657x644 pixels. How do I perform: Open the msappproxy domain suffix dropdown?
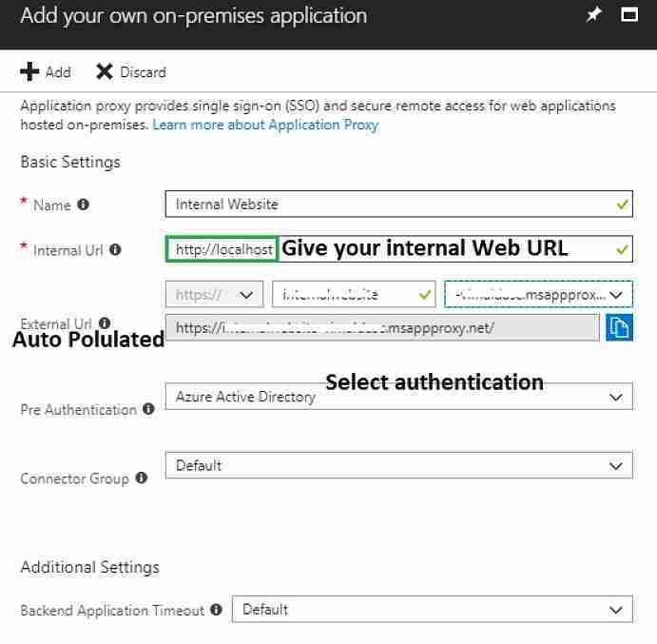click(x=538, y=294)
